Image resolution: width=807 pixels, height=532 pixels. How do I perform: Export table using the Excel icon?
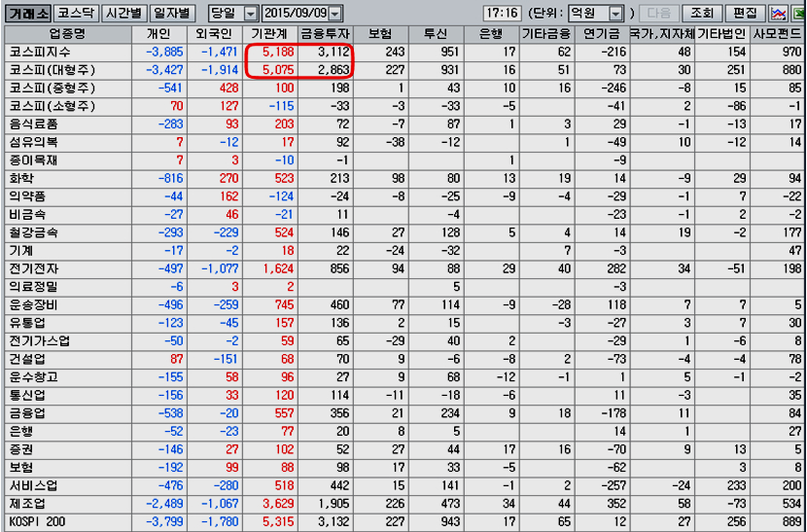point(798,14)
